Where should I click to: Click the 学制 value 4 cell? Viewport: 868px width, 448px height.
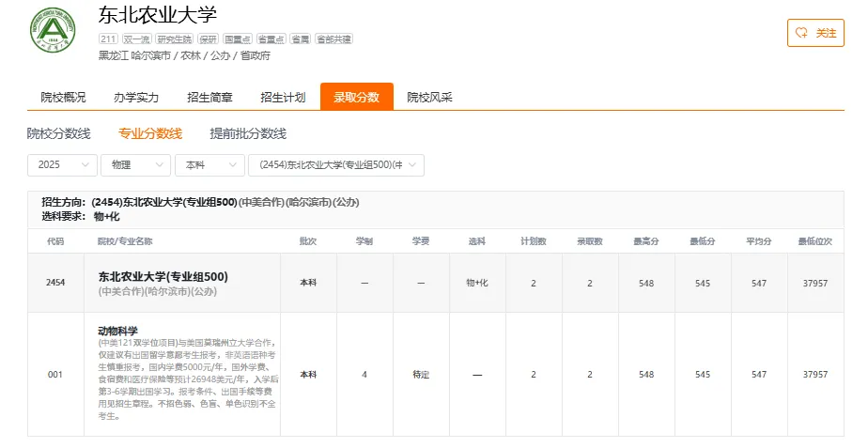tap(364, 375)
